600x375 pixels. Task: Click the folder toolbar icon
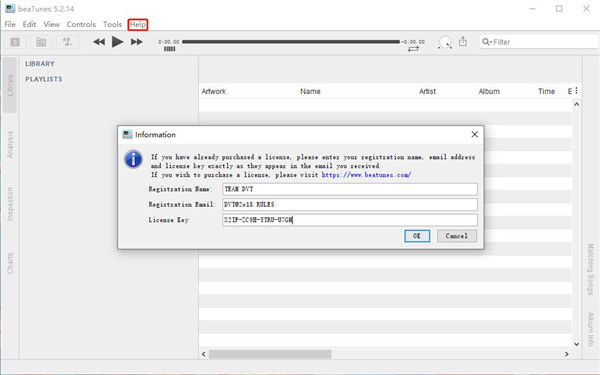(x=41, y=42)
